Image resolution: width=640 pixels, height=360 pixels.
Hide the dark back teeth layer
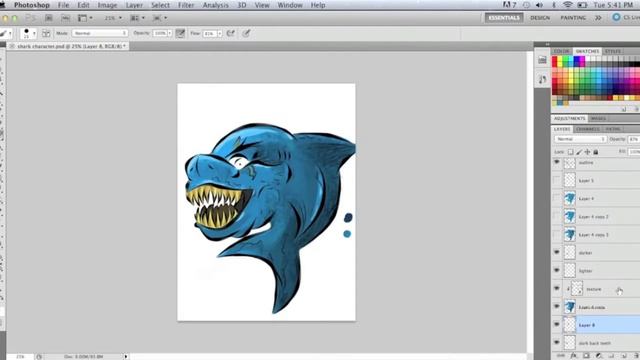pos(557,343)
